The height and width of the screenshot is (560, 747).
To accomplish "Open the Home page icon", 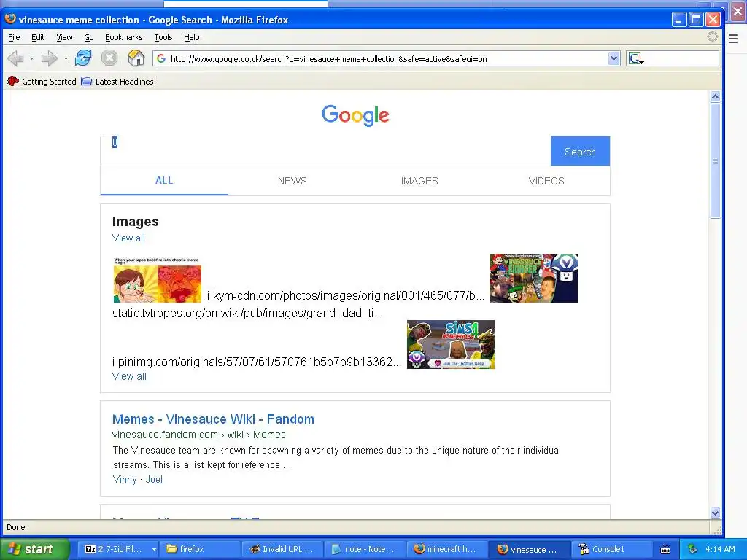I will point(136,58).
